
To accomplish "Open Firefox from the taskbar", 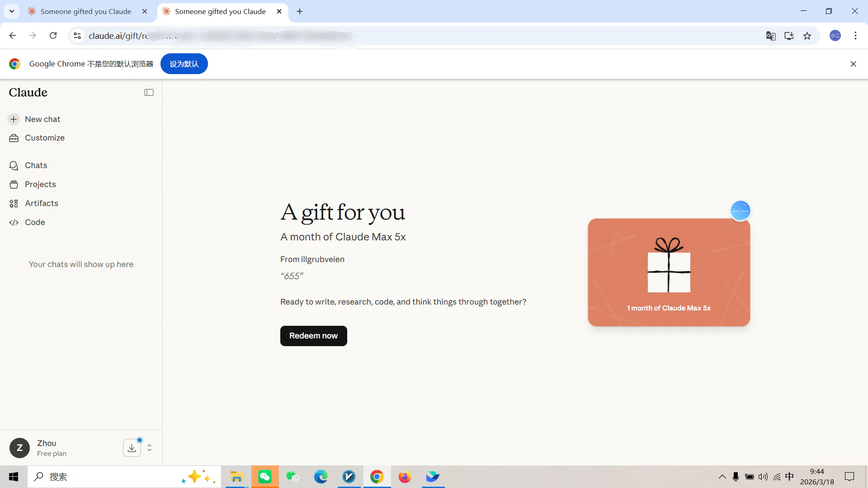I will 405,477.
